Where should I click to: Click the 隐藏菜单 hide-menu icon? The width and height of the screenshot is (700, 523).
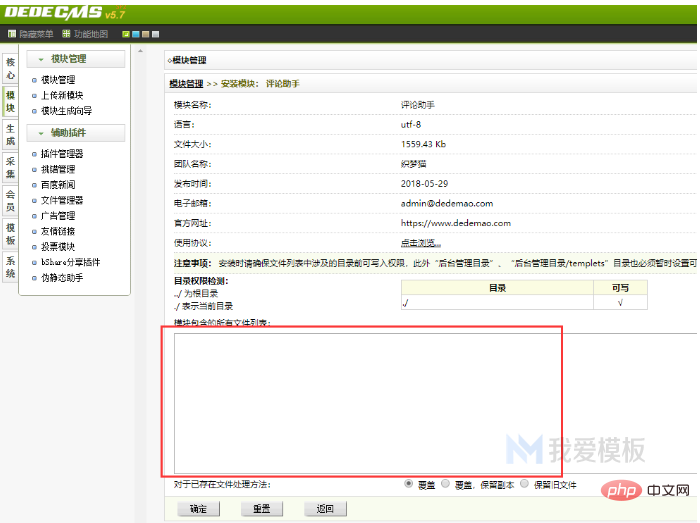click(x=12, y=34)
